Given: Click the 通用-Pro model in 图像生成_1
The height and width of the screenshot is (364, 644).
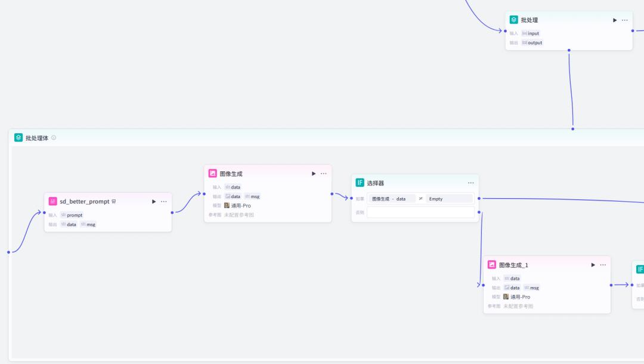Looking at the screenshot, I should click(516, 297).
